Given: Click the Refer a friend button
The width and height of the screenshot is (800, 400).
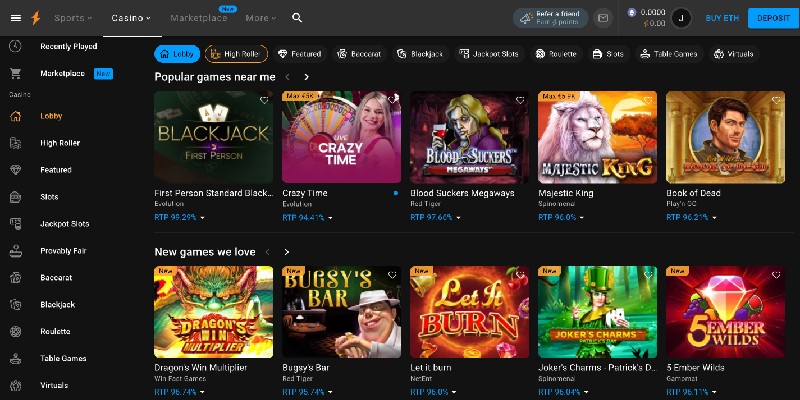Looking at the screenshot, I should coord(550,18).
